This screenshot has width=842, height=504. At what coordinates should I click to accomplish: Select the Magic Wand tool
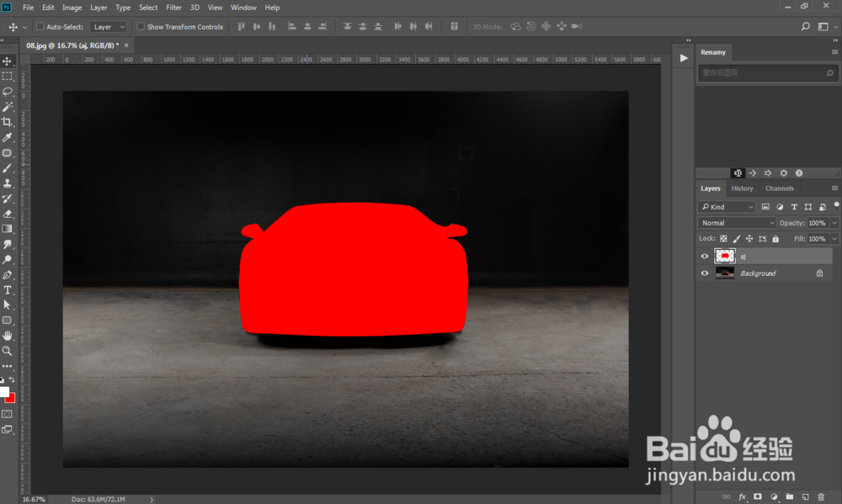click(7, 107)
